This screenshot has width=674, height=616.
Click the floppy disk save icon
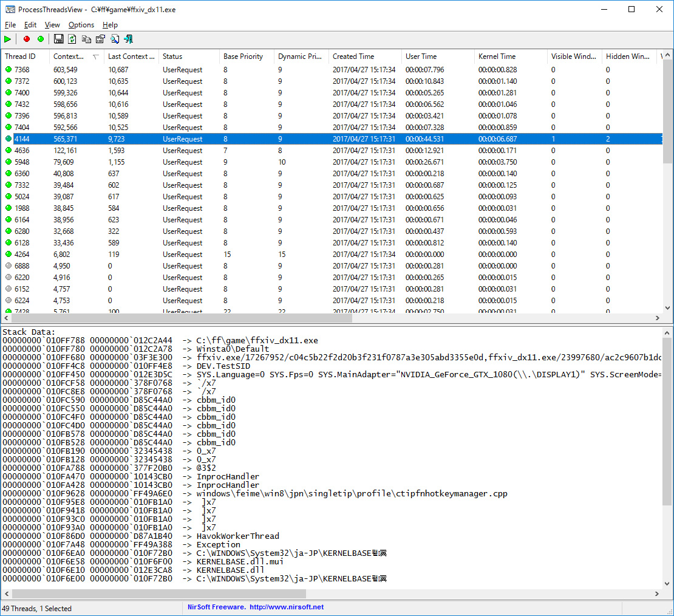coord(58,39)
